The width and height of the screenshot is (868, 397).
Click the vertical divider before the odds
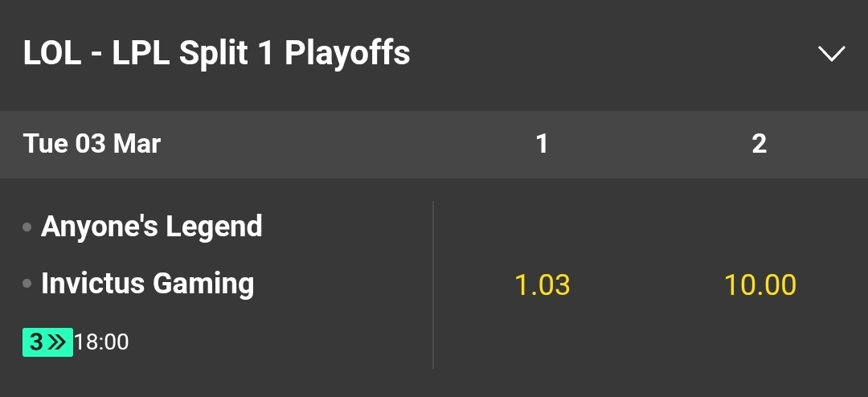433,284
